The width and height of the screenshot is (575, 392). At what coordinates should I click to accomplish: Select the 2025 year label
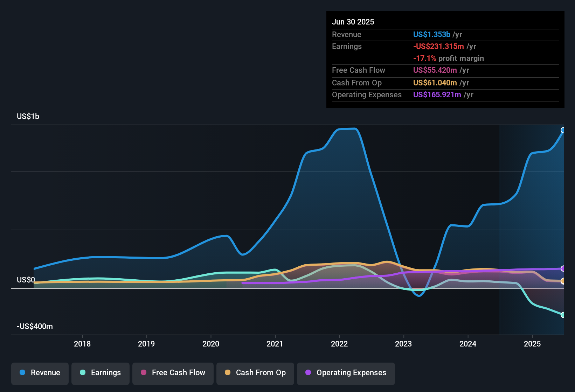pos(532,344)
